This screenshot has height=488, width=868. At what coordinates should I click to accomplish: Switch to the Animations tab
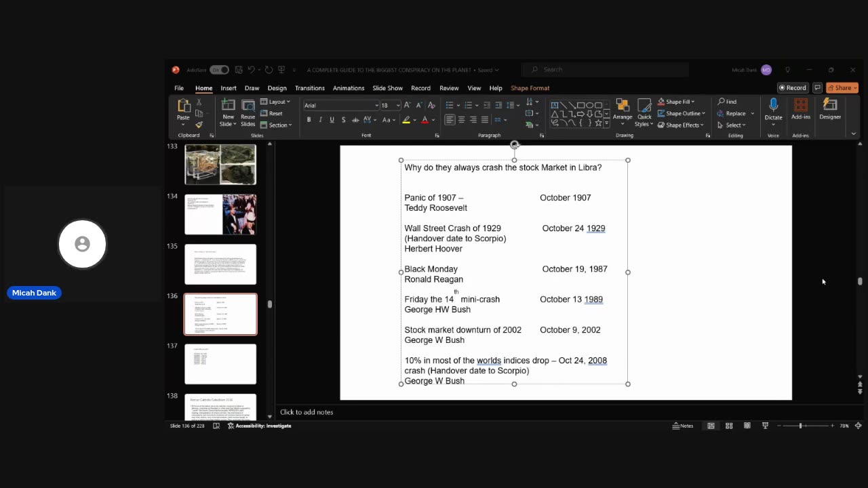pyautogui.click(x=349, y=88)
